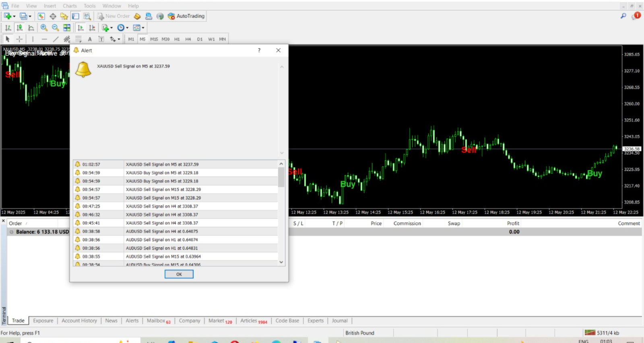This screenshot has width=644, height=343.
Task: Toggle Chart Shift on the chart
Action: [92, 28]
